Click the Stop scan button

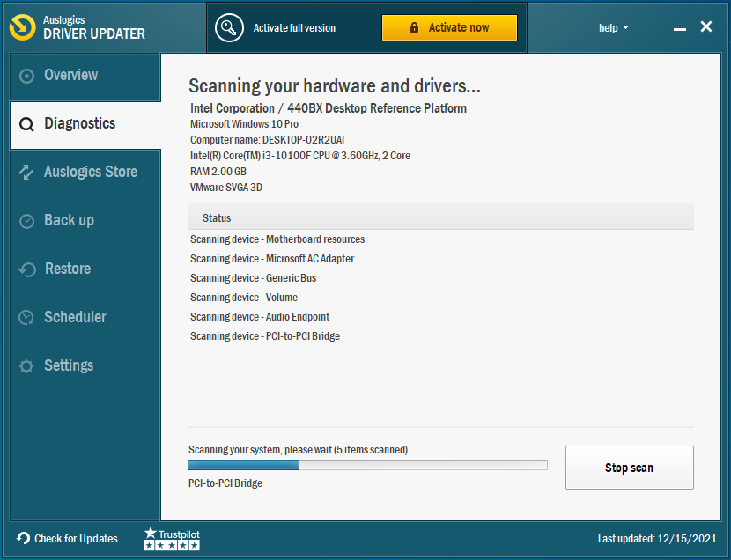point(629,468)
